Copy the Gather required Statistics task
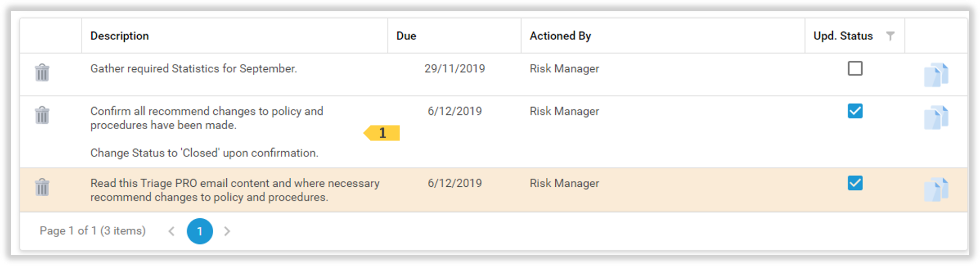Image resolution: width=980 pixels, height=266 pixels. point(936,75)
